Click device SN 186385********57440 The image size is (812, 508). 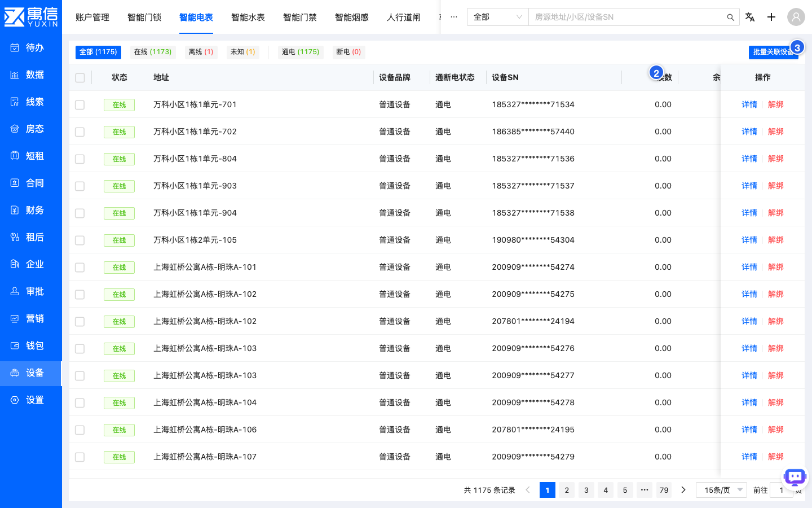[x=533, y=132]
